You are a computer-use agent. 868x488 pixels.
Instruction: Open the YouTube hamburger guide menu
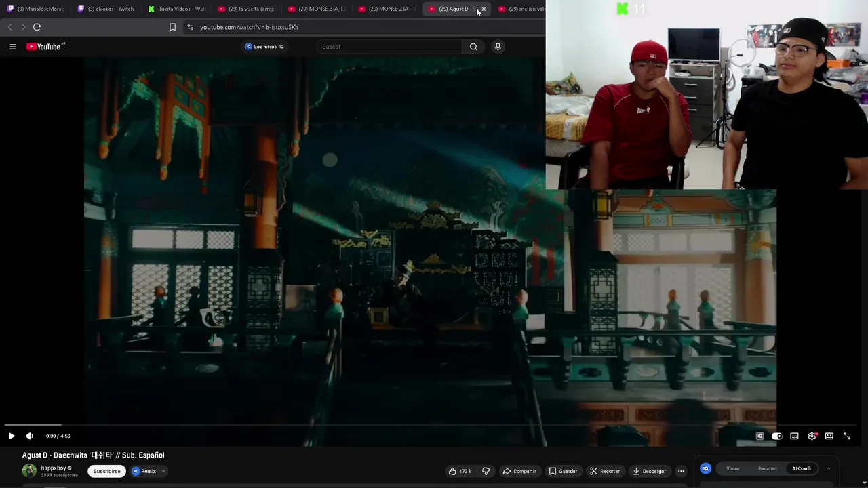click(12, 47)
